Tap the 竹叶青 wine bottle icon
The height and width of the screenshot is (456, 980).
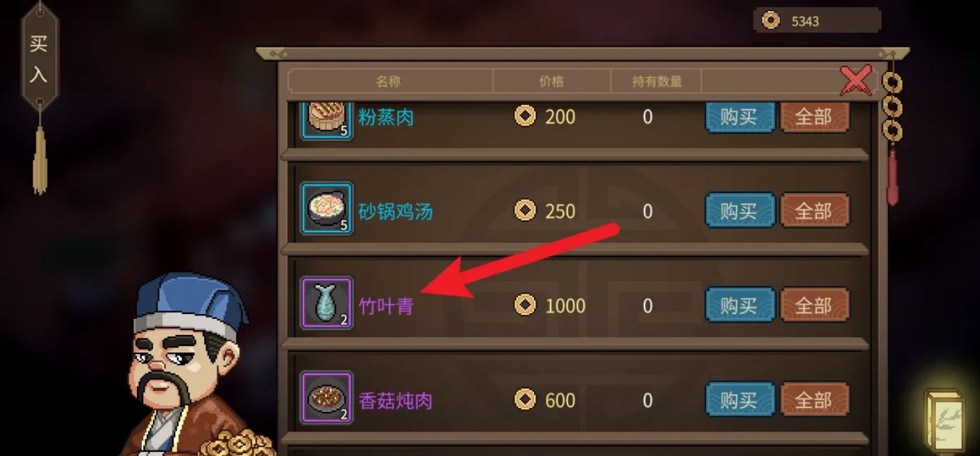(326, 303)
